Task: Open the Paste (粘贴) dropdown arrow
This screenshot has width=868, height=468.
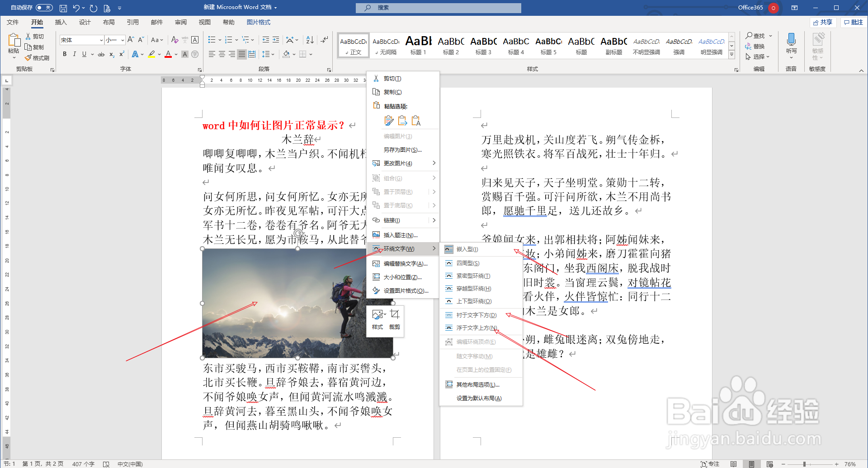Action: (14, 58)
